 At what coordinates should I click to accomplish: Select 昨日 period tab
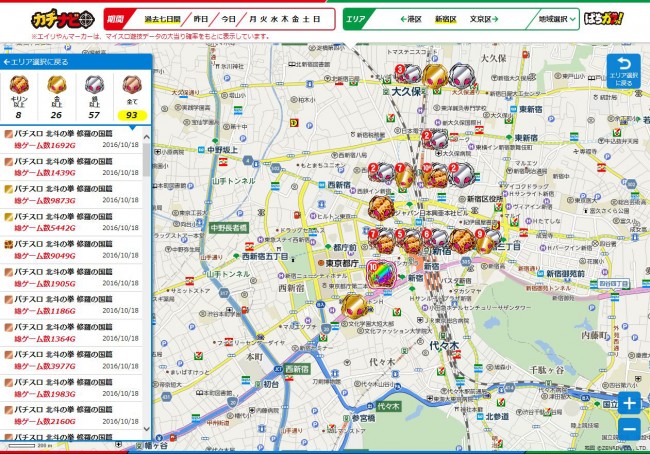201,19
